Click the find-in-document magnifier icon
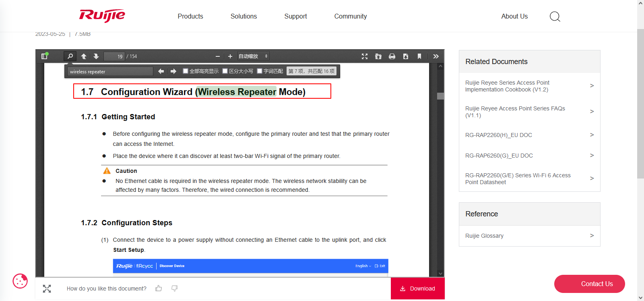The image size is (644, 301). [x=70, y=56]
